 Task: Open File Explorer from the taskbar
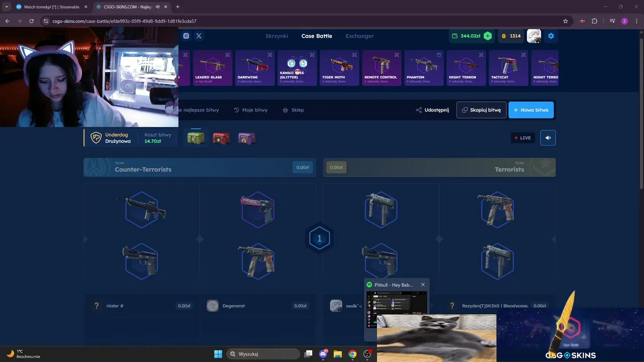click(338, 354)
